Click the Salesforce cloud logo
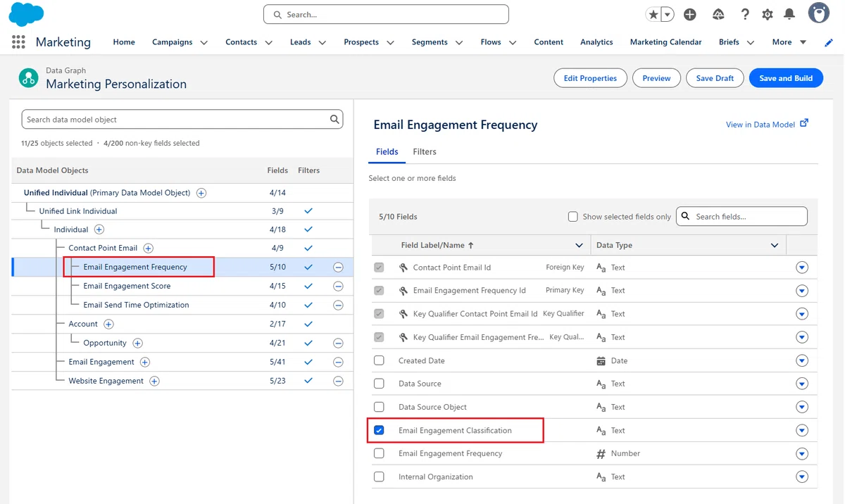The image size is (845, 504). click(26, 14)
